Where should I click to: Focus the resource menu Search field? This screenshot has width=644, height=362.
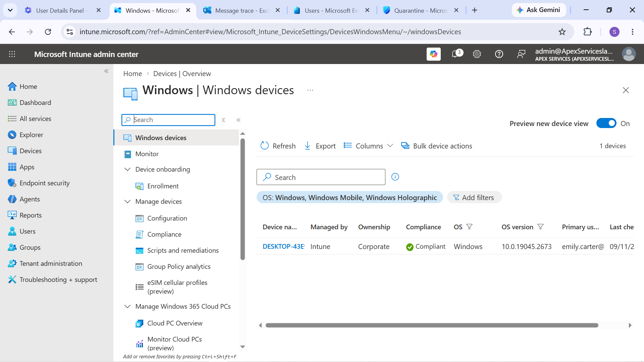[x=168, y=120]
